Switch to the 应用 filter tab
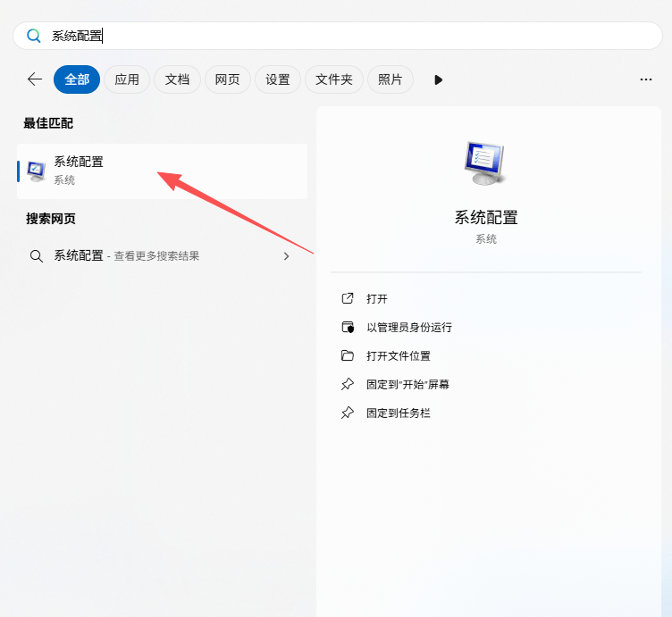This screenshot has width=672, height=617. click(127, 79)
